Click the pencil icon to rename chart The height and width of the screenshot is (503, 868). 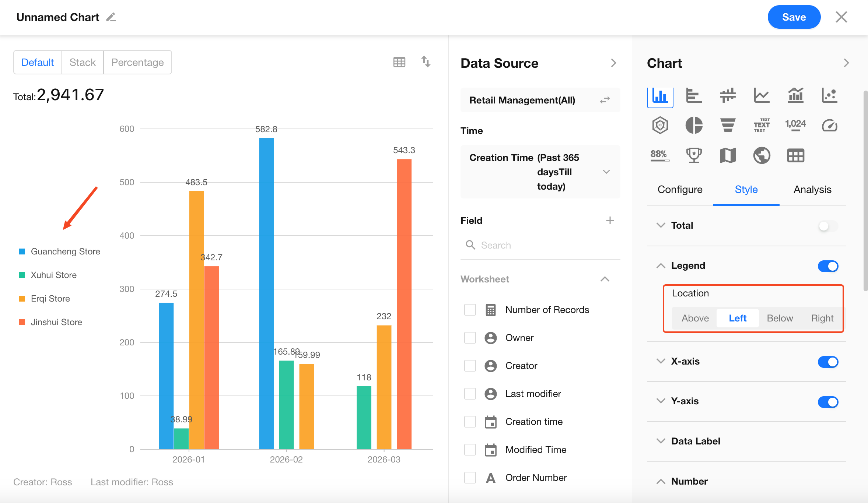111,17
